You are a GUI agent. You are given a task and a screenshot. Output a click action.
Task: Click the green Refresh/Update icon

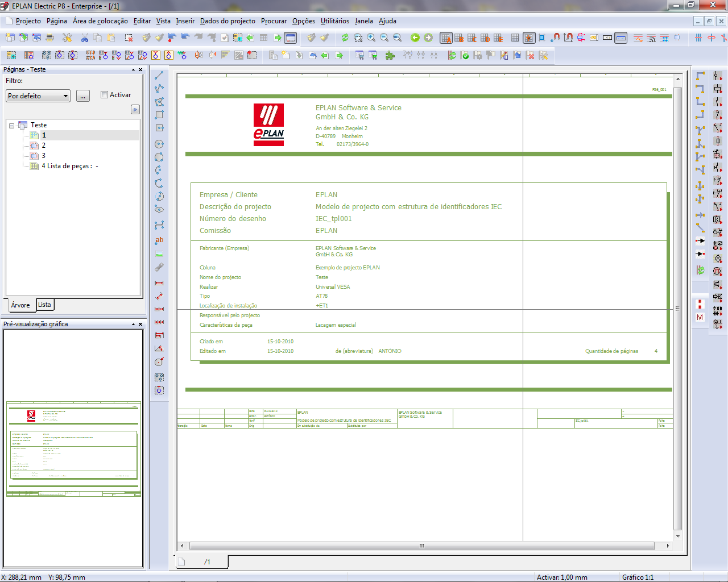coord(345,38)
